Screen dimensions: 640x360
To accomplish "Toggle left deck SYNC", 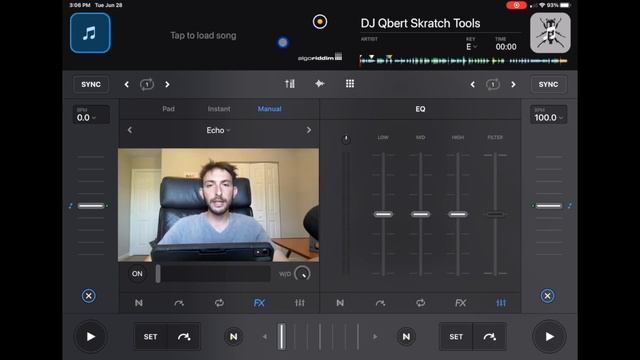I will tap(91, 84).
